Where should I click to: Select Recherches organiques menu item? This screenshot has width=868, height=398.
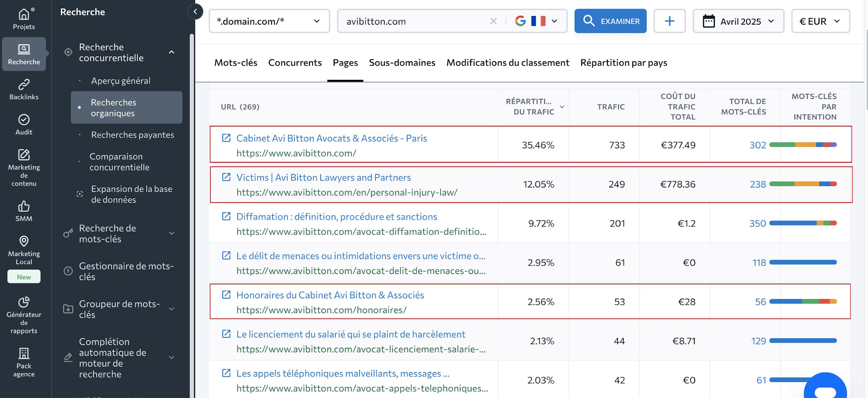pos(126,108)
